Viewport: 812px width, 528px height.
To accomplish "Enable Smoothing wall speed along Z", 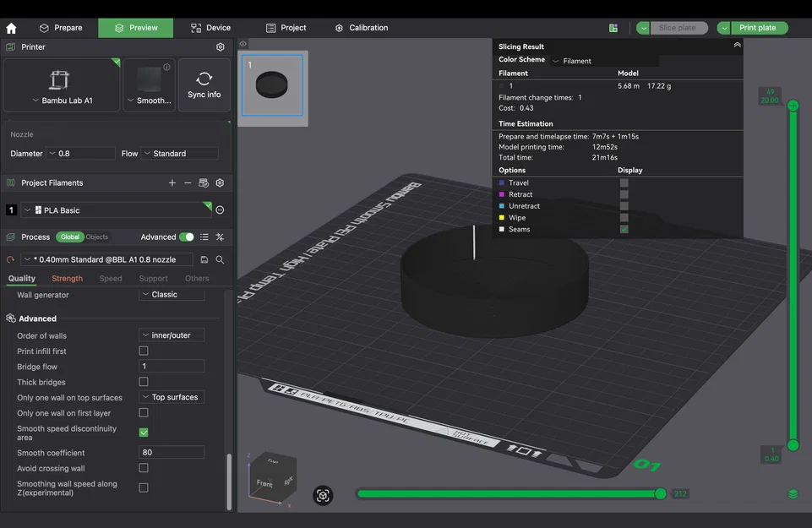I will pyautogui.click(x=144, y=487).
